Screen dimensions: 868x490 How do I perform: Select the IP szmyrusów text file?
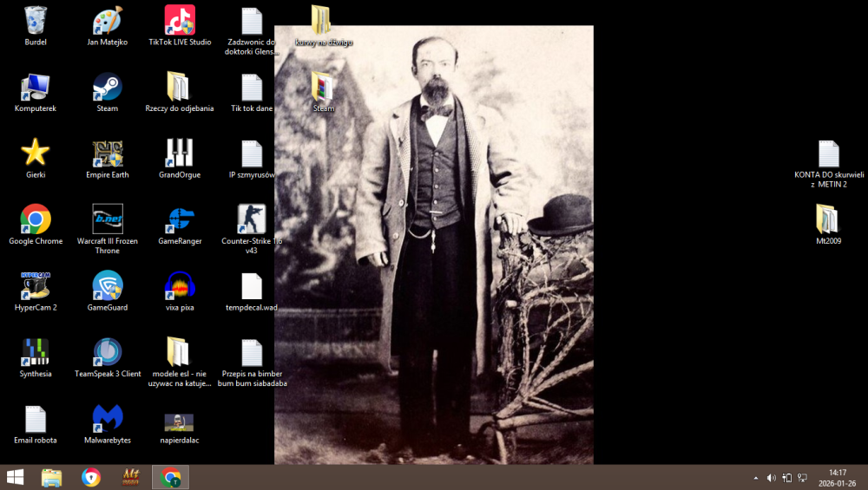pos(252,154)
